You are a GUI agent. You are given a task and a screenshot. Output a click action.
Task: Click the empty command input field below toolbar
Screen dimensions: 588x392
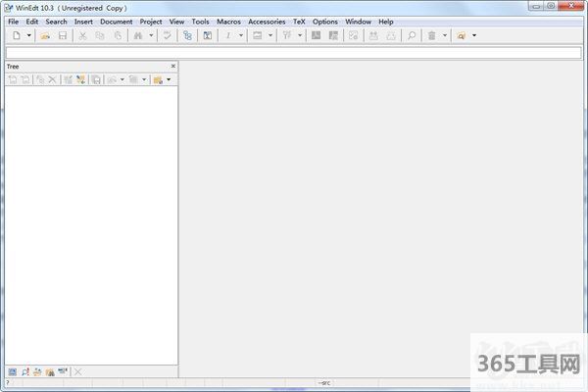294,51
